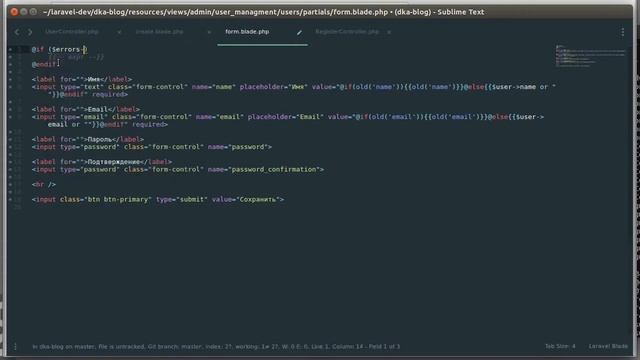Close the create.blade.php tab
This screenshot has height=360, width=640.
click(x=209, y=32)
